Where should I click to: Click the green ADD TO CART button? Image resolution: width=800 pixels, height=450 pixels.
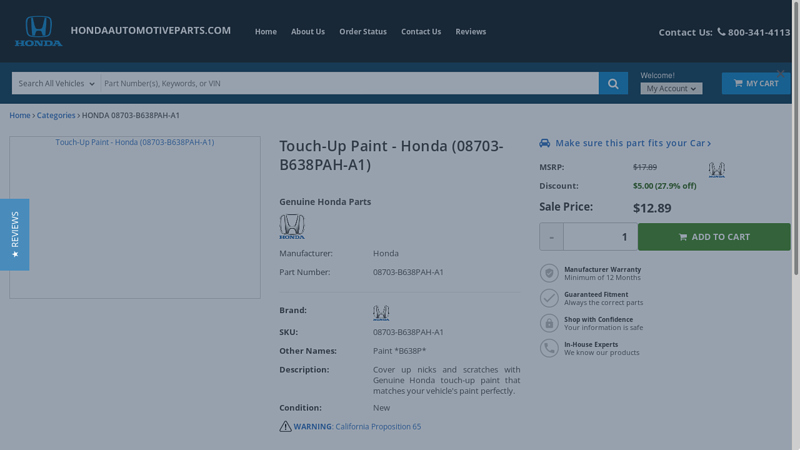714,237
